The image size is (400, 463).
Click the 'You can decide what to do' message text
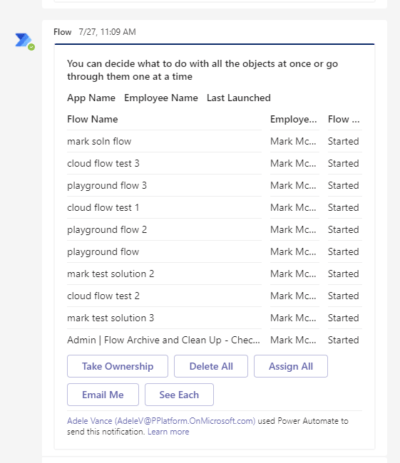[x=202, y=70]
